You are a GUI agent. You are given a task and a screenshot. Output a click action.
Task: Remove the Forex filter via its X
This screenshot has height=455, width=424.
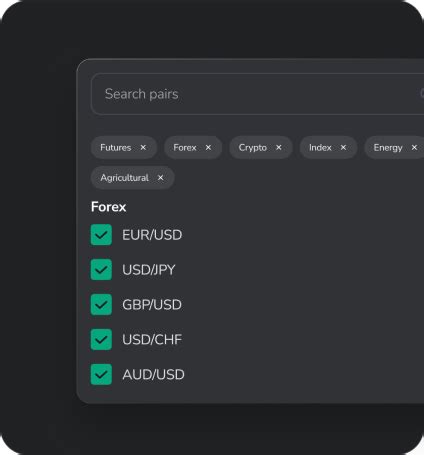click(208, 147)
